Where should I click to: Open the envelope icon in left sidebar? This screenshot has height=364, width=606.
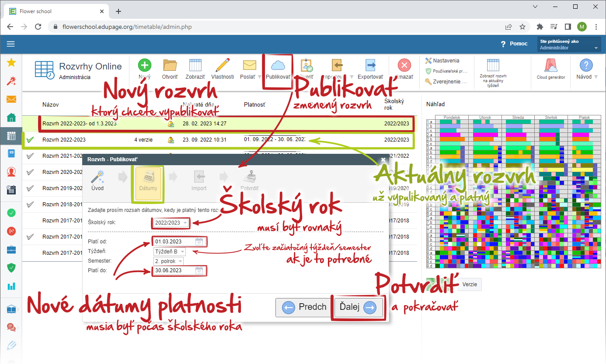pos(11,99)
